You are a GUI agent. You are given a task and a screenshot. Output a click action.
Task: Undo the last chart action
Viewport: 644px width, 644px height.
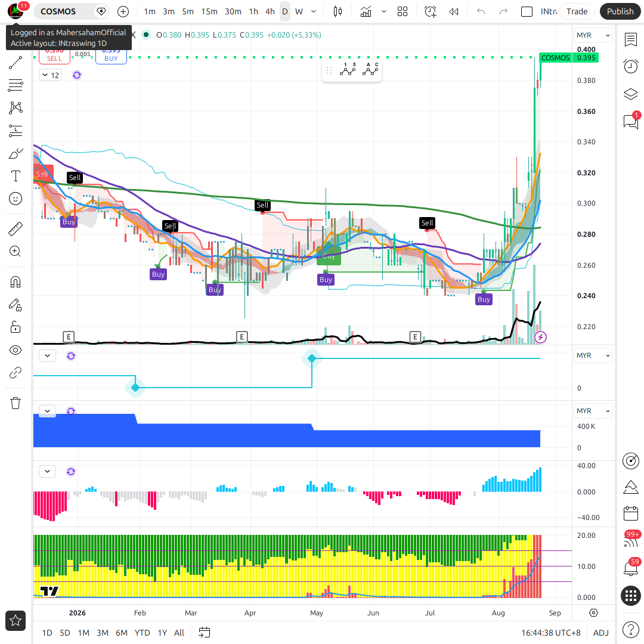[x=481, y=11]
